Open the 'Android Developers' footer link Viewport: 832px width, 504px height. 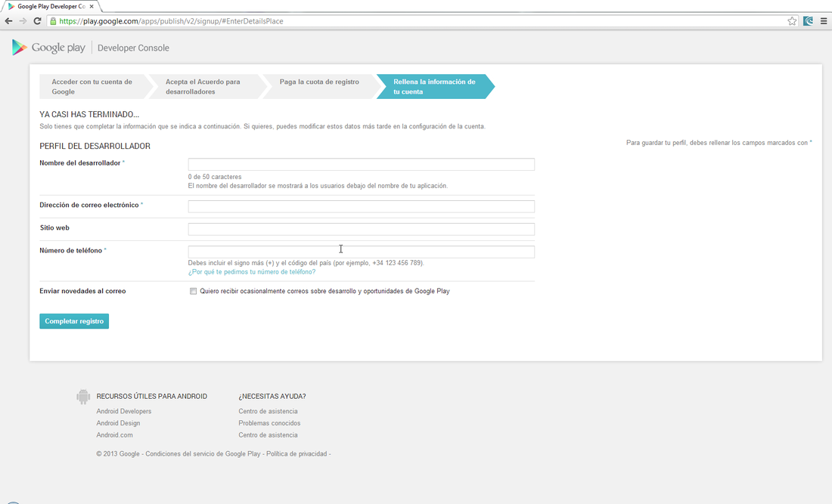pos(123,411)
